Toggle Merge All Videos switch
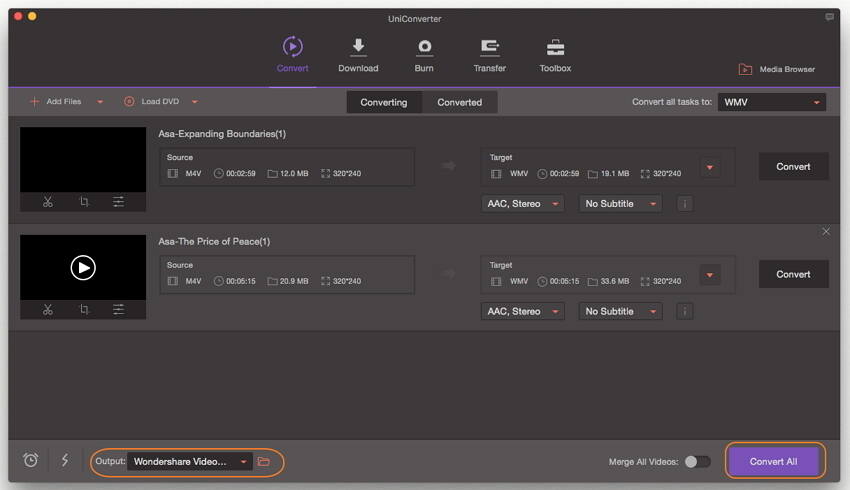Screen dimensions: 850x490 click(697, 462)
